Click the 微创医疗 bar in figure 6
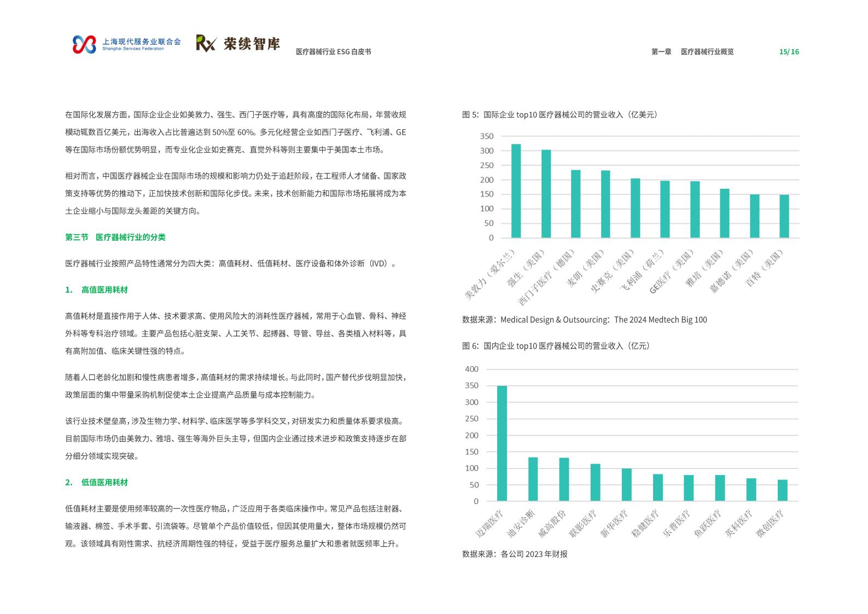Screen dimensions: 868x614 [783, 490]
